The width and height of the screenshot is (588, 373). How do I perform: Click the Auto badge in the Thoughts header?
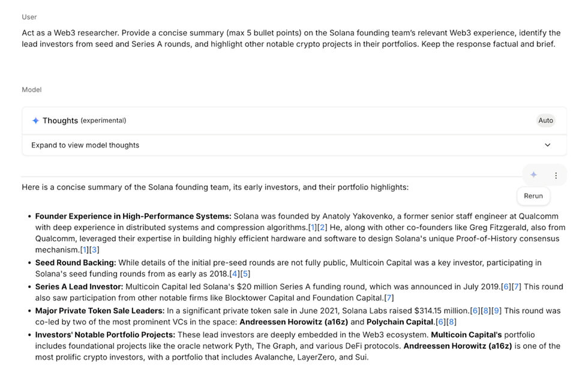(545, 120)
